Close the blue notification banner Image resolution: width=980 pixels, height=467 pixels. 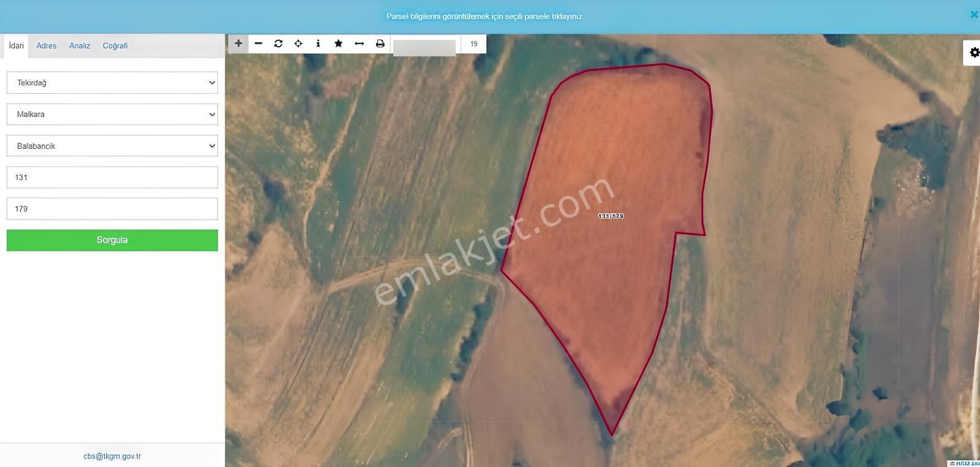pos(974,15)
